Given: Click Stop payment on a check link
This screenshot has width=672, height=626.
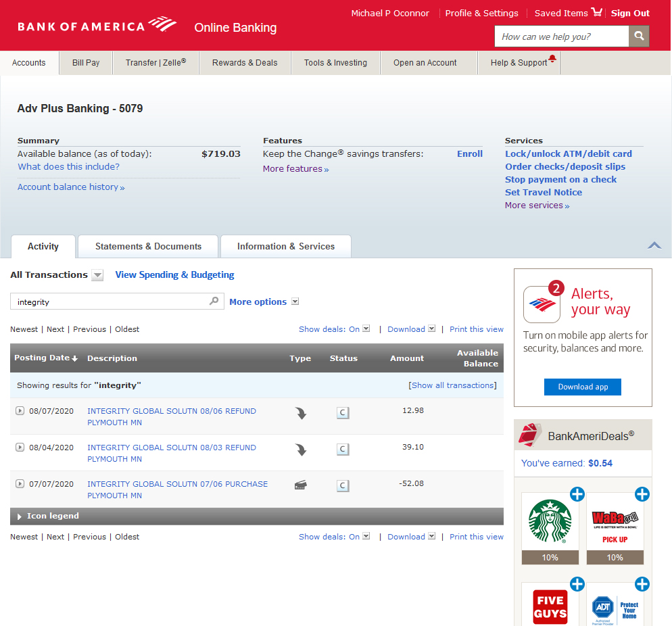Looking at the screenshot, I should point(560,180).
